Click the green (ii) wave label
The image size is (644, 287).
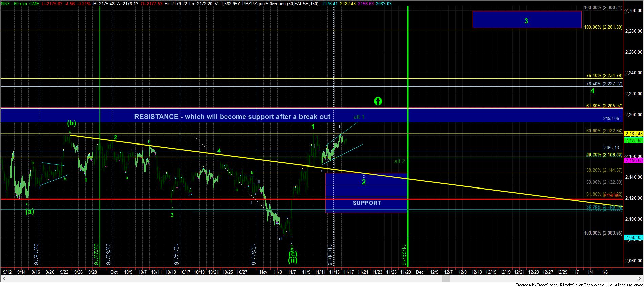pos(293,260)
